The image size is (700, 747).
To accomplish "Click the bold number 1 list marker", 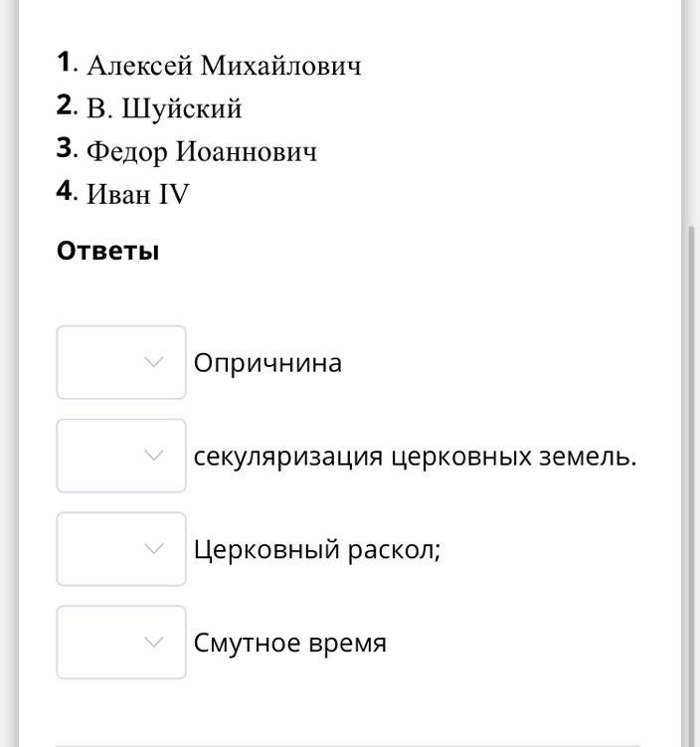I will tap(66, 64).
